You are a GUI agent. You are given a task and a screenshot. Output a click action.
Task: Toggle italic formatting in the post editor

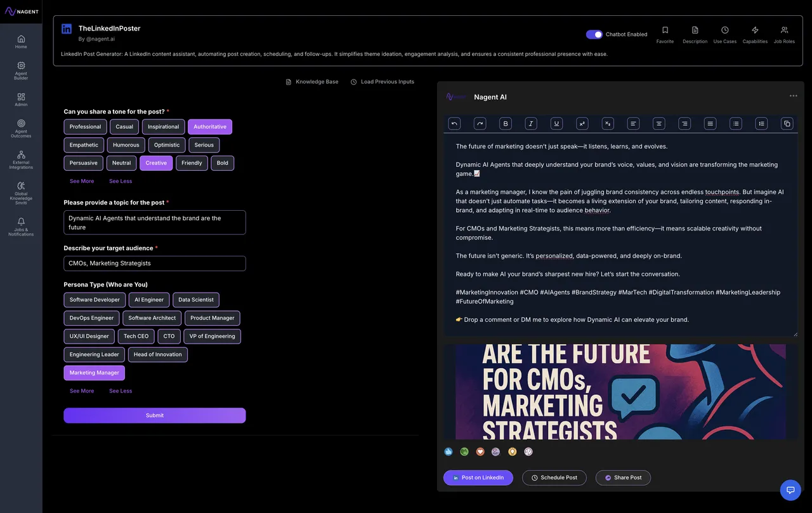pos(531,124)
